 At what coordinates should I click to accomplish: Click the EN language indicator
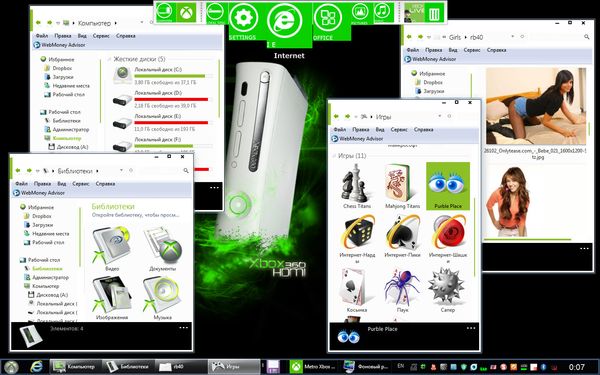(x=400, y=366)
